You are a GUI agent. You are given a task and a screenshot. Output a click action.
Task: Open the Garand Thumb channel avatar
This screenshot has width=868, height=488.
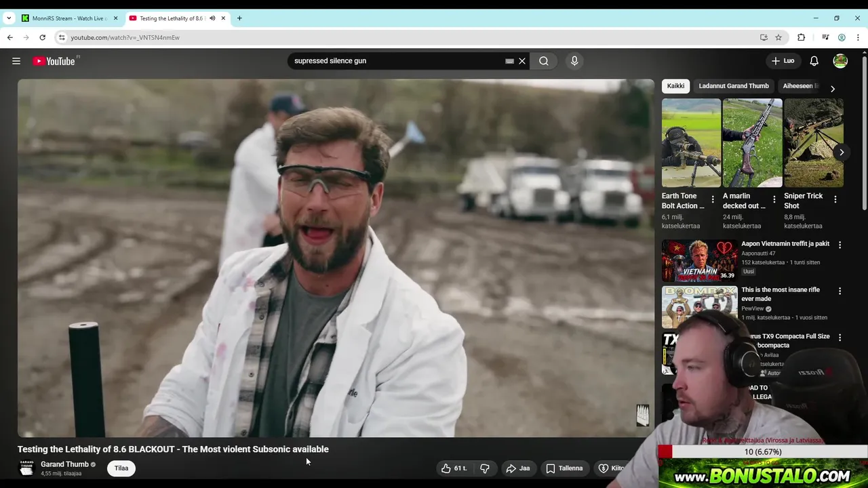(26, 468)
